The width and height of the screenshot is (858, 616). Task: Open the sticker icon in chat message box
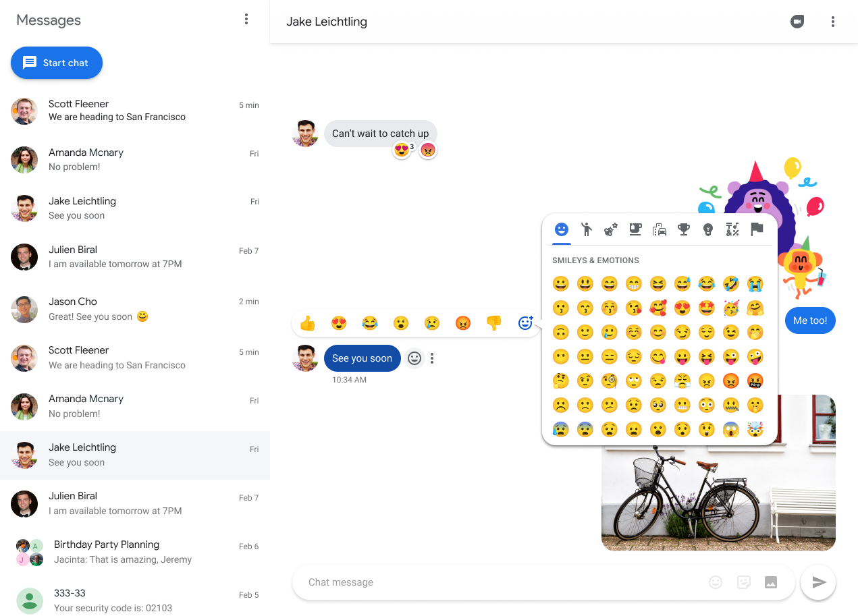point(743,582)
